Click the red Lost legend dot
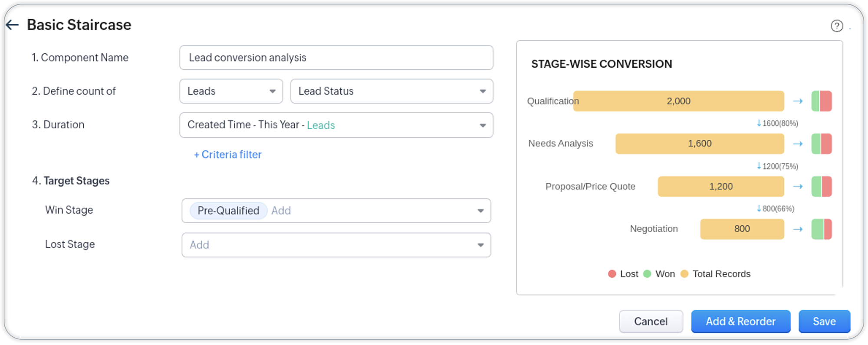The height and width of the screenshot is (345, 868). point(612,274)
